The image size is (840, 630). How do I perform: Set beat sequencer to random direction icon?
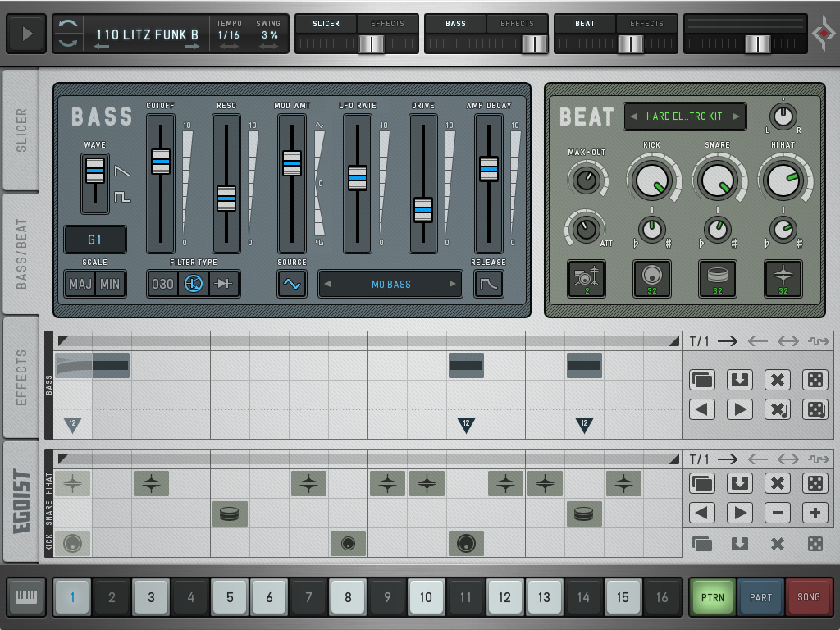pyautogui.click(x=819, y=459)
